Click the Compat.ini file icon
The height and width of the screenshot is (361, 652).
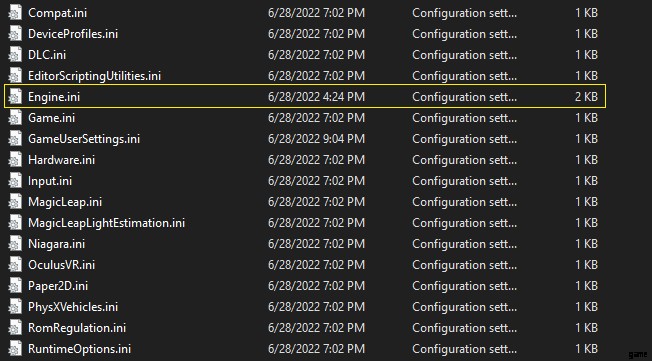click(x=15, y=13)
